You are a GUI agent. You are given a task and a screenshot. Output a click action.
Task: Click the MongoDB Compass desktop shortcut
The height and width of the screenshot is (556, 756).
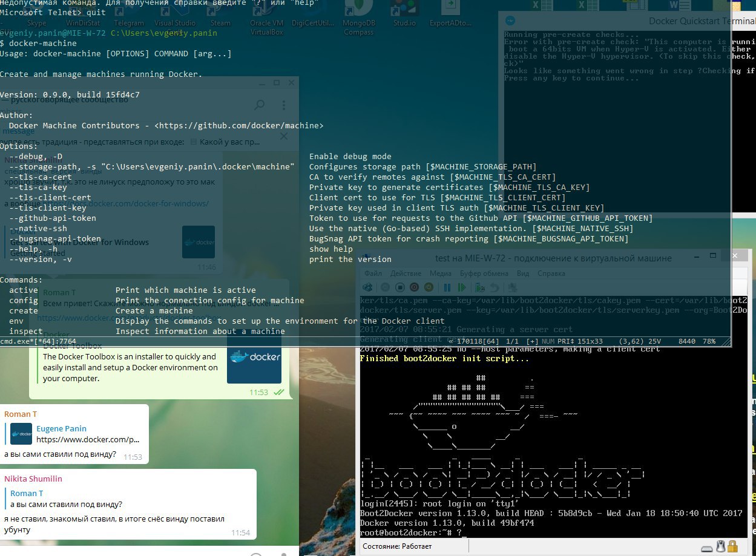(x=359, y=18)
